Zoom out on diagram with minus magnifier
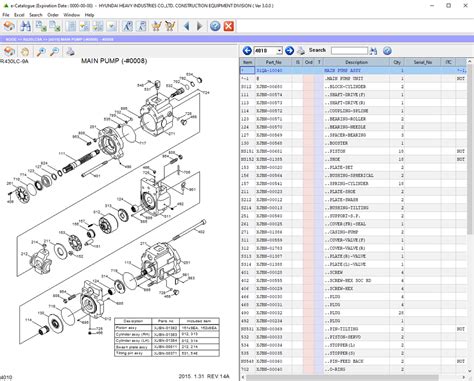Viewport: 474px width, 381px height. pos(55,51)
